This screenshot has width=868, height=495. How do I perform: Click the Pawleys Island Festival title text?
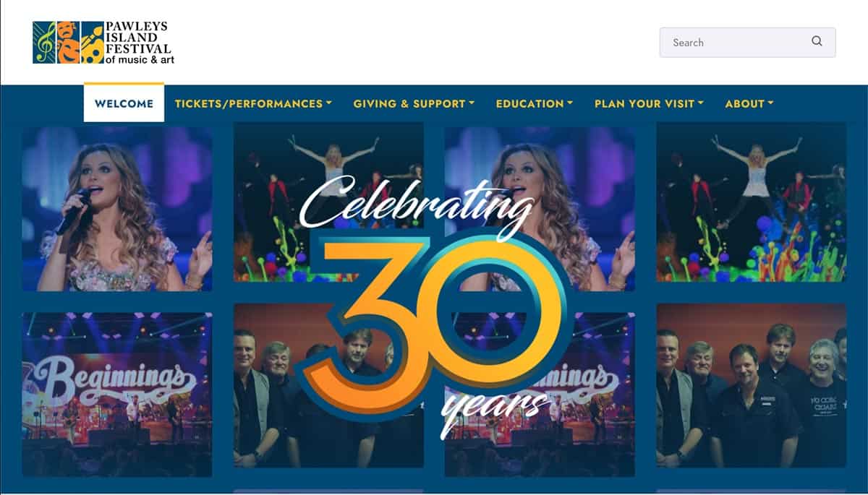139,43
